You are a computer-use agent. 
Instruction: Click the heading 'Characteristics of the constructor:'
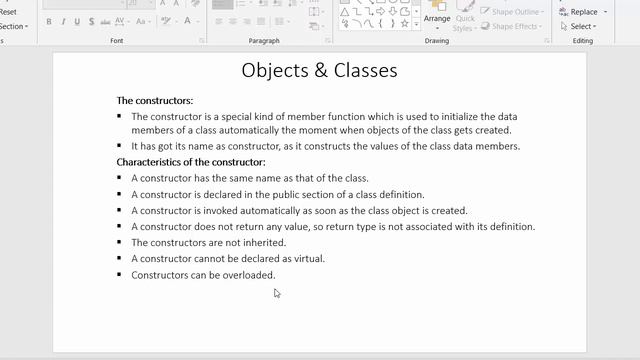(191, 162)
